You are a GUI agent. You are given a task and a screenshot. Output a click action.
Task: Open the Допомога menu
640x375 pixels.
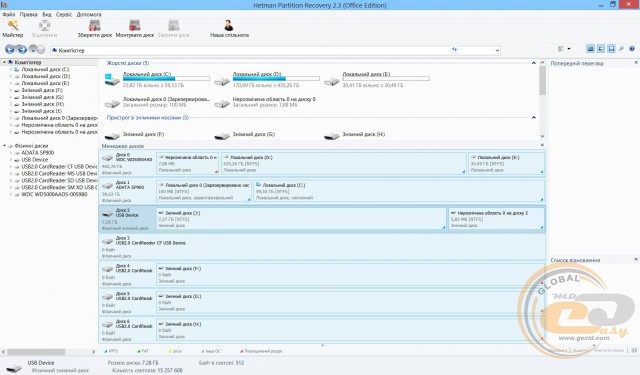tap(89, 14)
